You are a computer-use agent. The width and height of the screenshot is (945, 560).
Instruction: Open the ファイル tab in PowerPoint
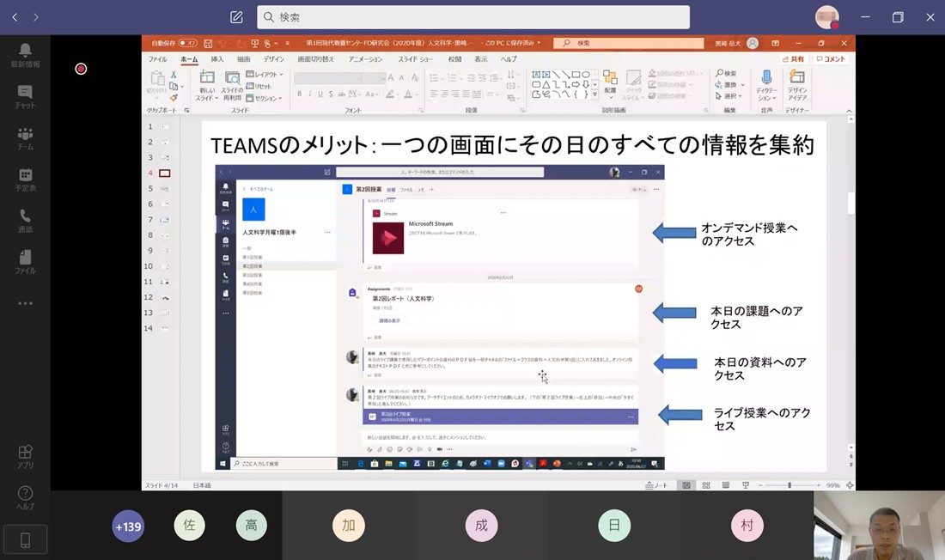point(157,59)
